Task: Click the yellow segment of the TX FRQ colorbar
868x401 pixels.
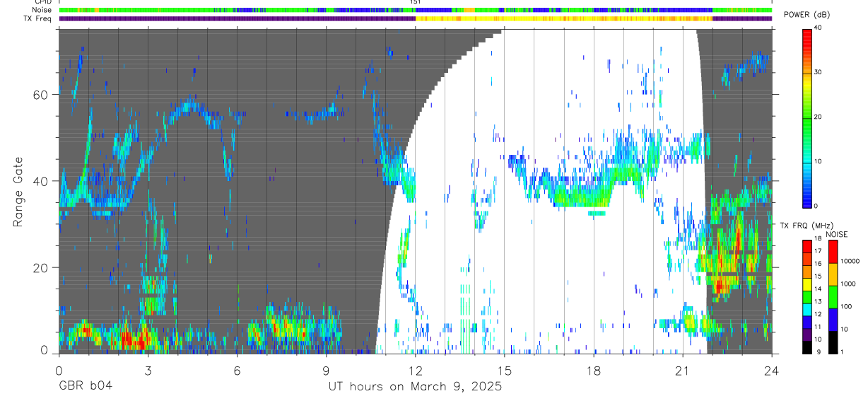Action: pyautogui.click(x=807, y=284)
